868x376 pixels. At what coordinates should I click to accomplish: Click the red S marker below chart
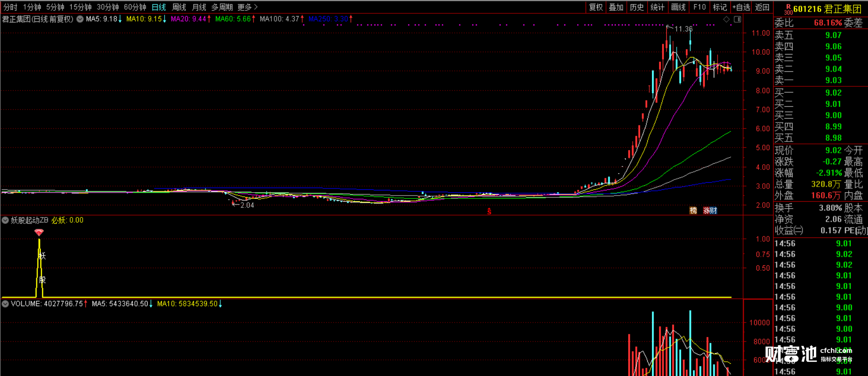pyautogui.click(x=489, y=212)
